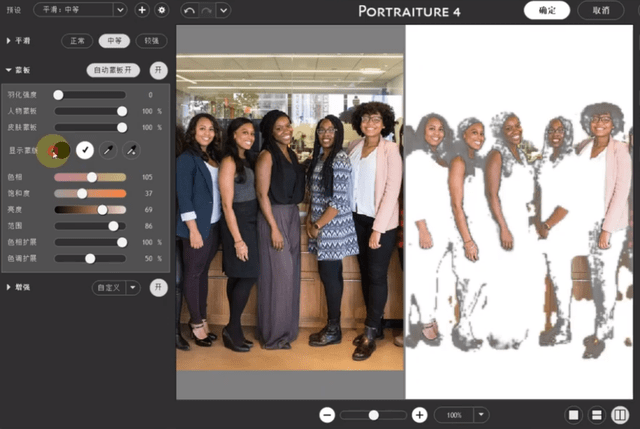
Task: Toggle the 蒙板 section on/off switch
Action: pos(158,70)
